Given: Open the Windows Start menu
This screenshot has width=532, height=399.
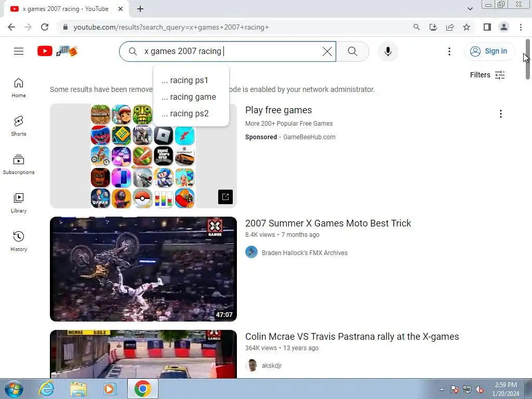Looking at the screenshot, I should click(x=14, y=389).
